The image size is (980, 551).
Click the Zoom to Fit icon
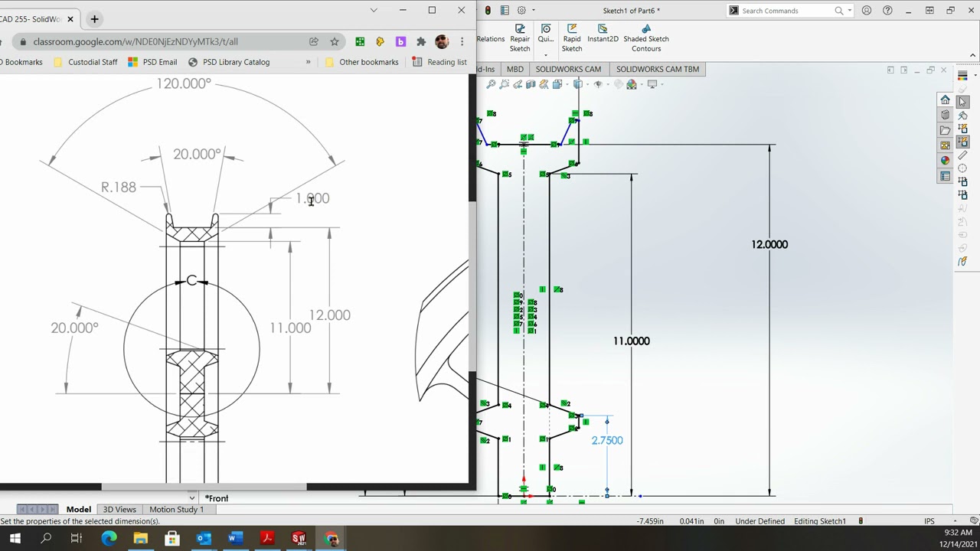[x=491, y=84]
